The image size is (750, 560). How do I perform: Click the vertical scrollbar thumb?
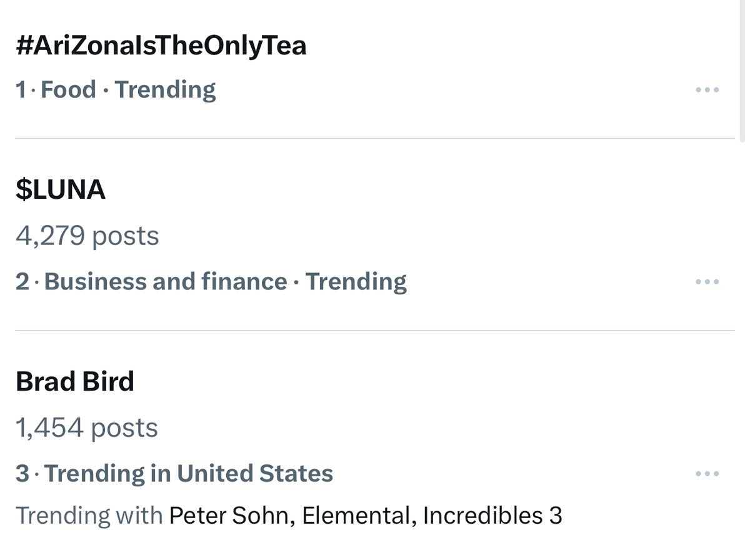click(742, 69)
